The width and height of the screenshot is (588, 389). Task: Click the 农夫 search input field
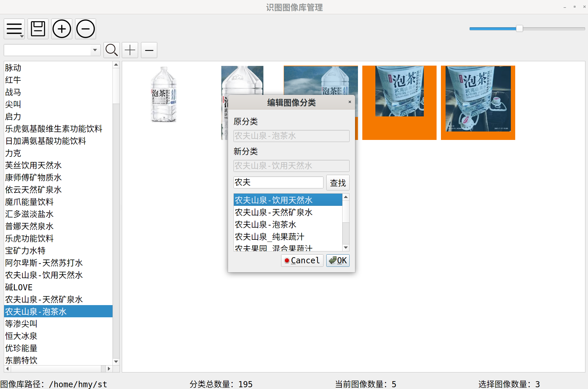278,182
